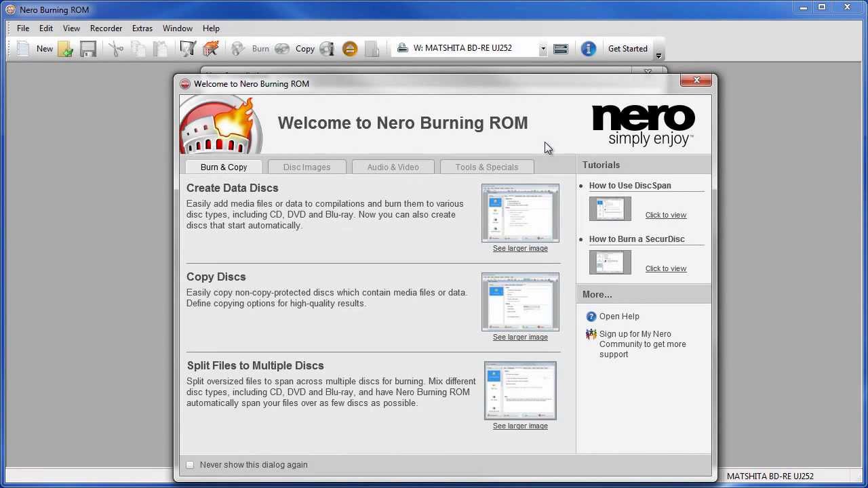Click the blue information icon
The width and height of the screenshot is (868, 488).
tap(588, 49)
